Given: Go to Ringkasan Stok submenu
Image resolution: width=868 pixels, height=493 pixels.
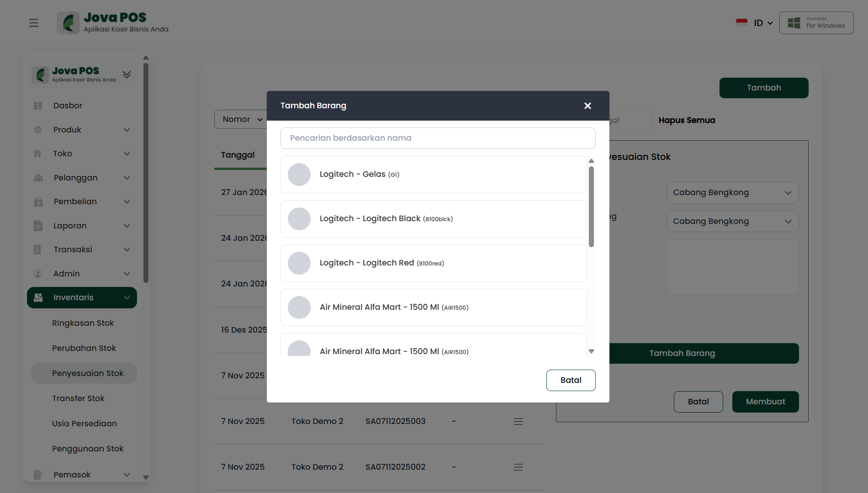Looking at the screenshot, I should 83,323.
